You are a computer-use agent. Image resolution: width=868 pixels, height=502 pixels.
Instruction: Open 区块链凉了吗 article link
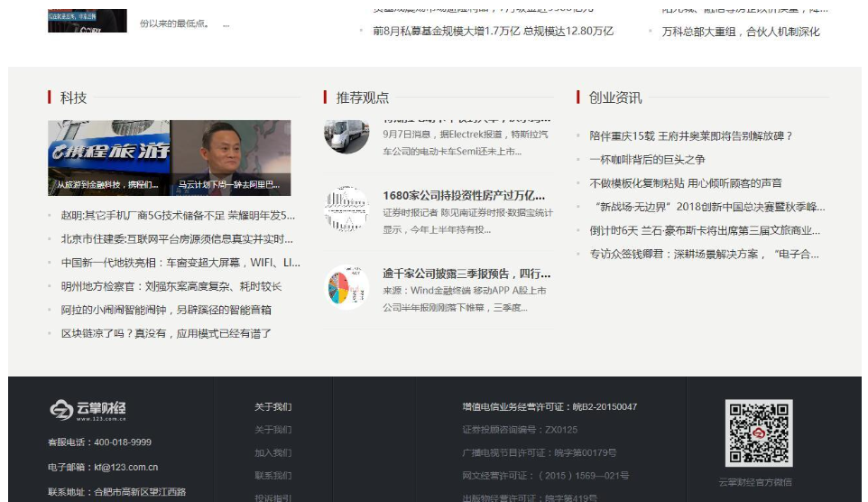[x=166, y=334]
